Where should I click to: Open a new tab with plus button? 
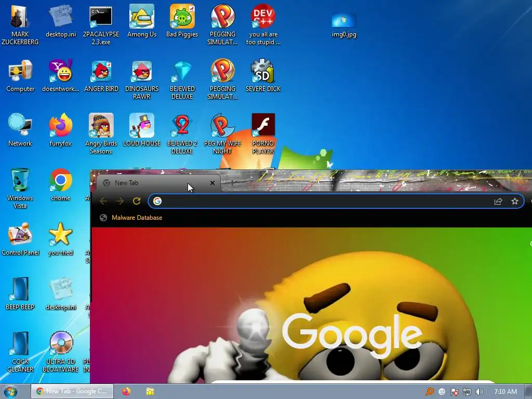pyautogui.click(x=232, y=183)
